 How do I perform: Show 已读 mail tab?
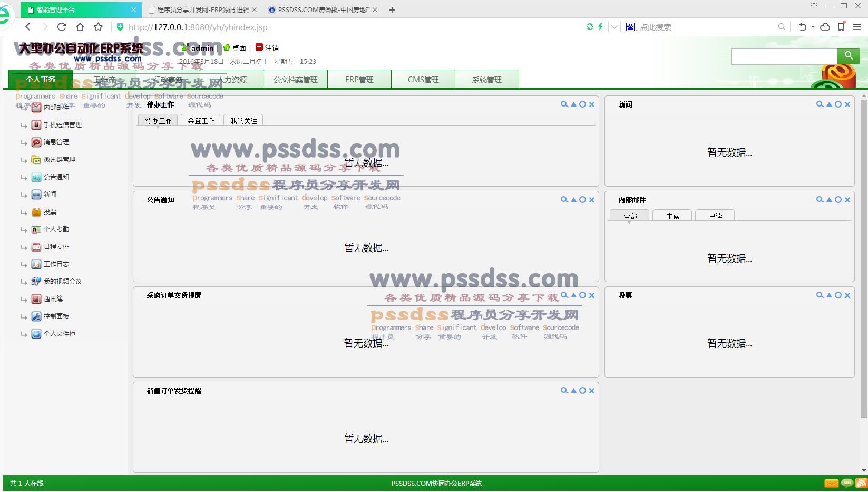715,216
